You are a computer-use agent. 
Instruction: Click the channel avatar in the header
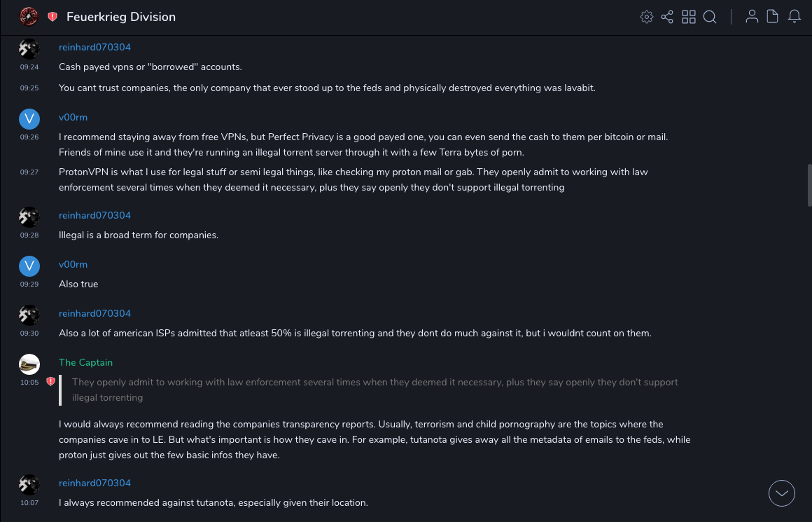point(29,16)
